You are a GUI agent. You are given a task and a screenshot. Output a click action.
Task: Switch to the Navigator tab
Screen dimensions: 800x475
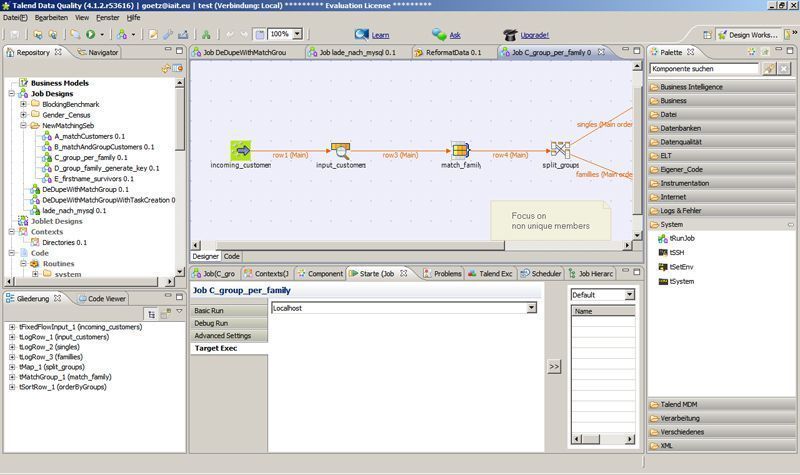(x=98, y=52)
